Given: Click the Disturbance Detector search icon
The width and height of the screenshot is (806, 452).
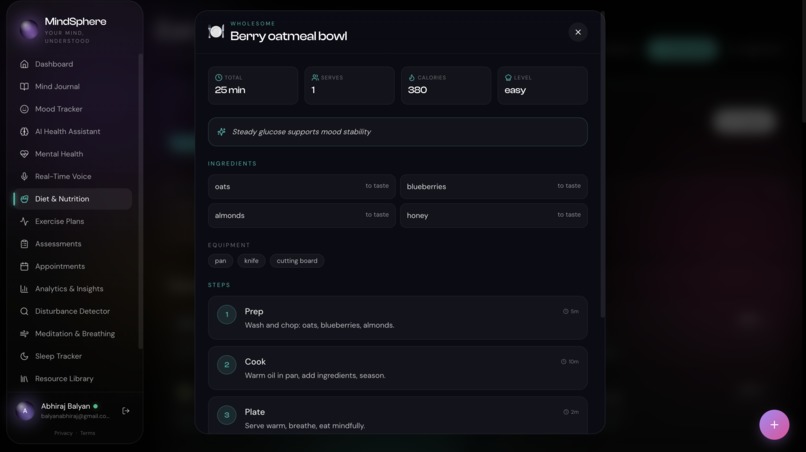Looking at the screenshot, I should 24,311.
